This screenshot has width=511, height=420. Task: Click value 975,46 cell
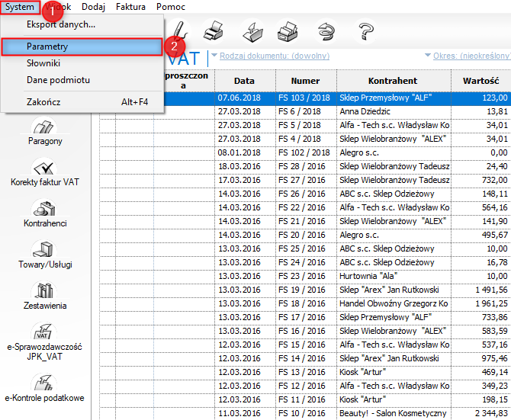tap(481, 358)
